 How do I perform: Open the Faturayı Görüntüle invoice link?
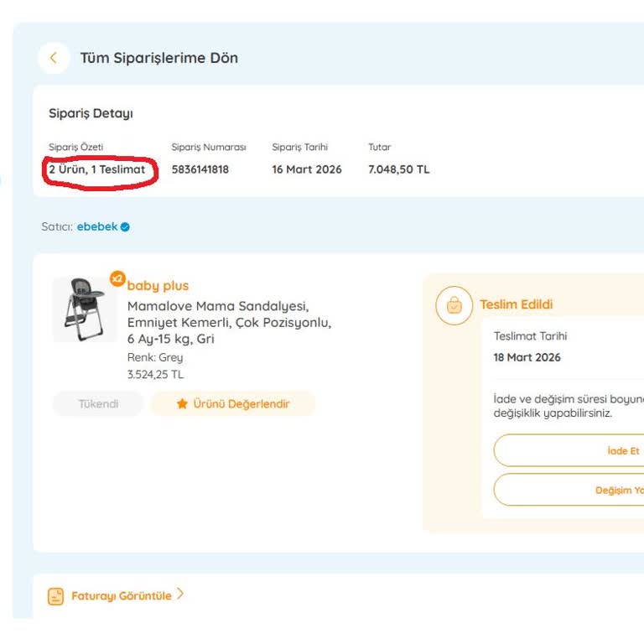tap(121, 596)
